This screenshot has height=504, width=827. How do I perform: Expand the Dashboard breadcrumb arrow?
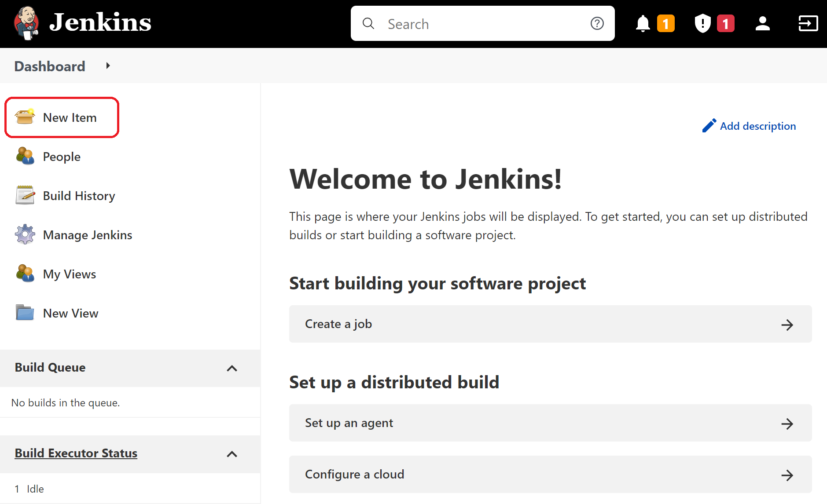click(108, 66)
